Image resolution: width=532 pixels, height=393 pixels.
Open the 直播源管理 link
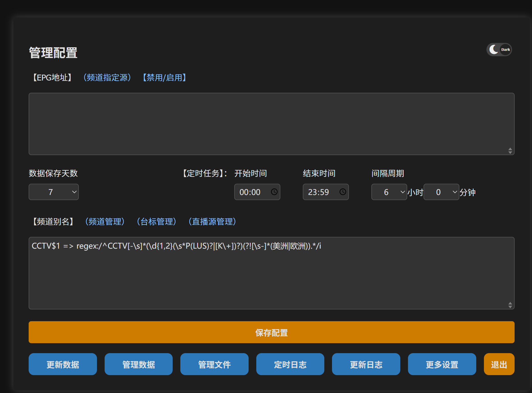point(212,222)
